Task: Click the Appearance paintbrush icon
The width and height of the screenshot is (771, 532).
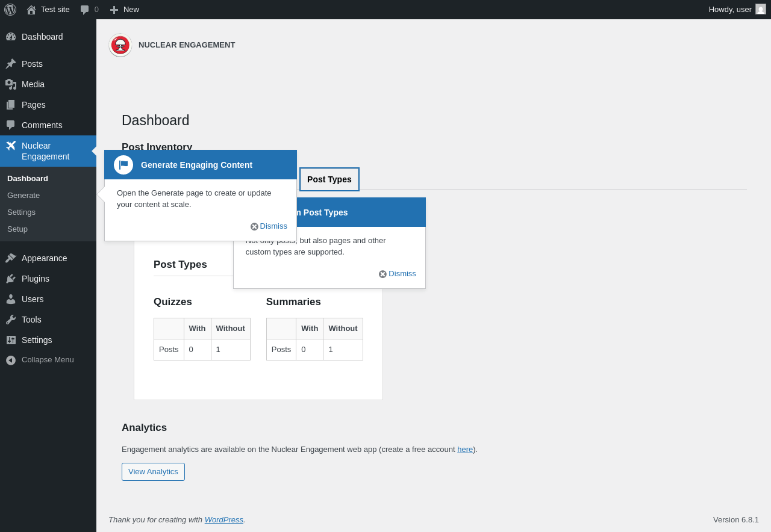Action: [11, 258]
